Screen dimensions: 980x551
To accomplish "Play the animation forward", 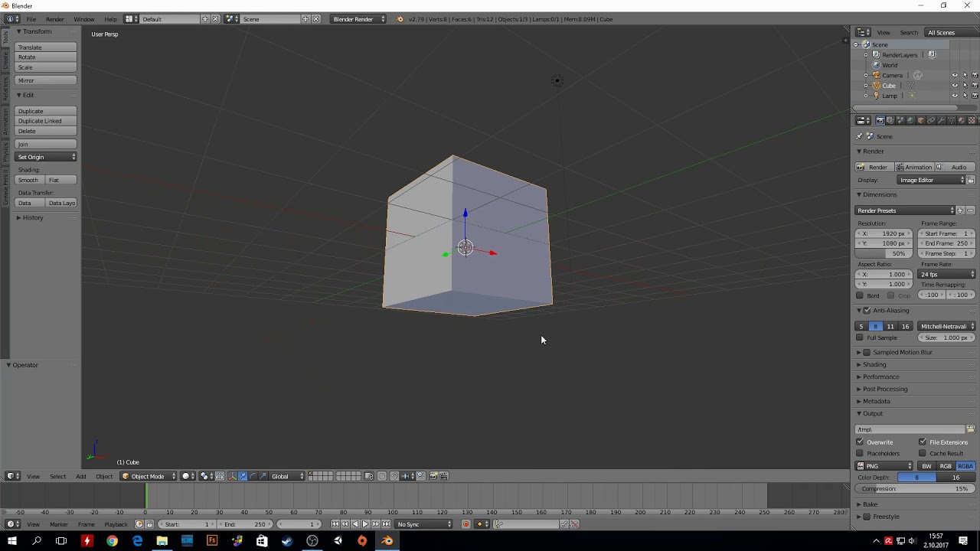I will tap(365, 524).
